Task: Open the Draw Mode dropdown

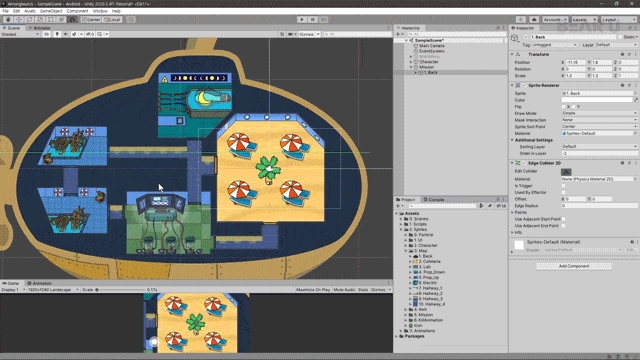Action: (x=599, y=113)
